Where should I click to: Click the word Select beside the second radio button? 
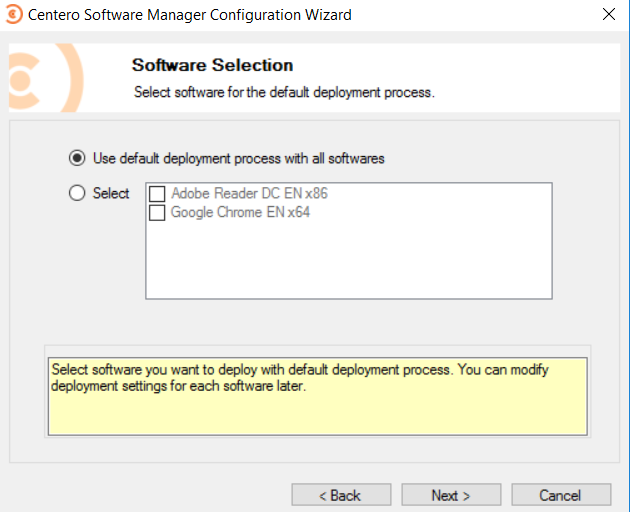point(111,194)
